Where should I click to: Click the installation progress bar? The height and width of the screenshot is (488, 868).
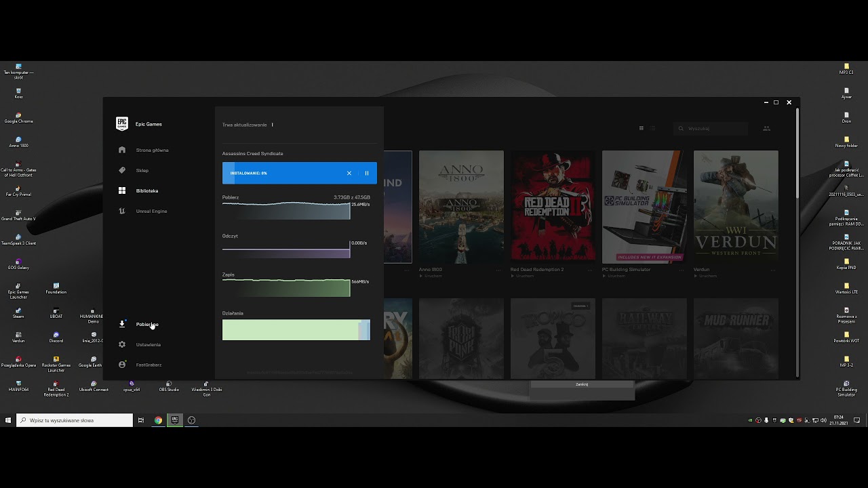coord(300,173)
